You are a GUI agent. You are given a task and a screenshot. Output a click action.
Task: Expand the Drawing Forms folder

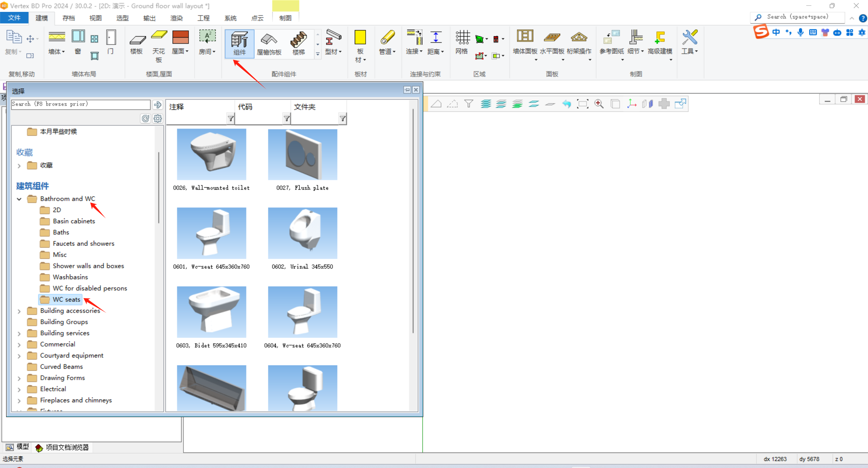click(x=19, y=378)
